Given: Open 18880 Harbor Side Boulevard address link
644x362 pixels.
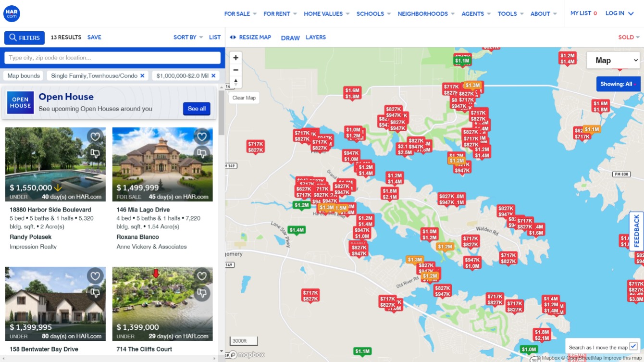Looking at the screenshot, I should click(50, 210).
